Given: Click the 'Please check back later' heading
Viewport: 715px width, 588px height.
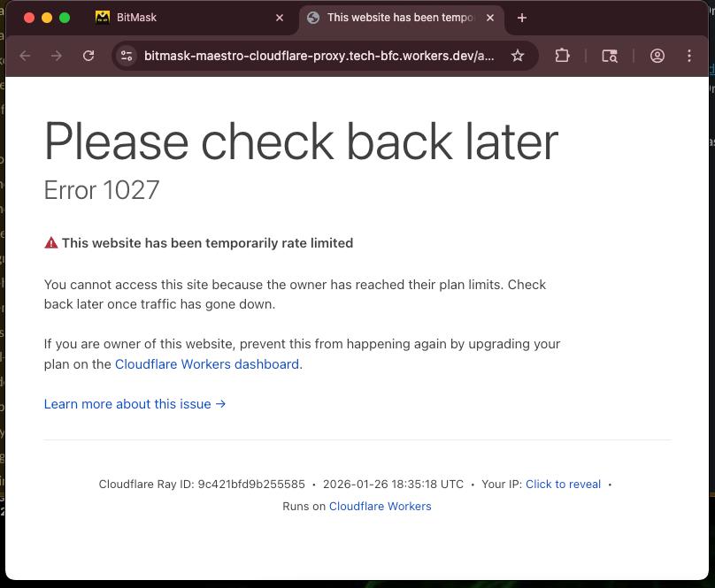Looking at the screenshot, I should pyautogui.click(x=301, y=141).
